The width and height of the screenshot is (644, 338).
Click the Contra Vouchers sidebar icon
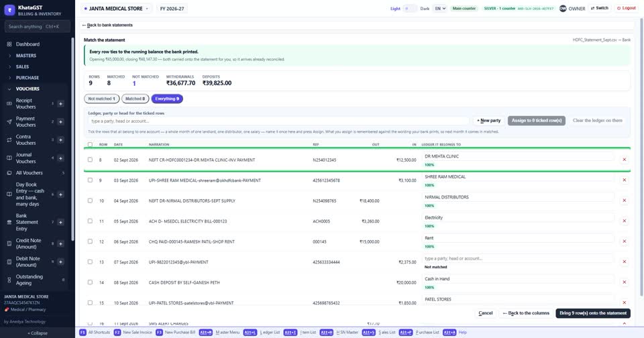9,139
